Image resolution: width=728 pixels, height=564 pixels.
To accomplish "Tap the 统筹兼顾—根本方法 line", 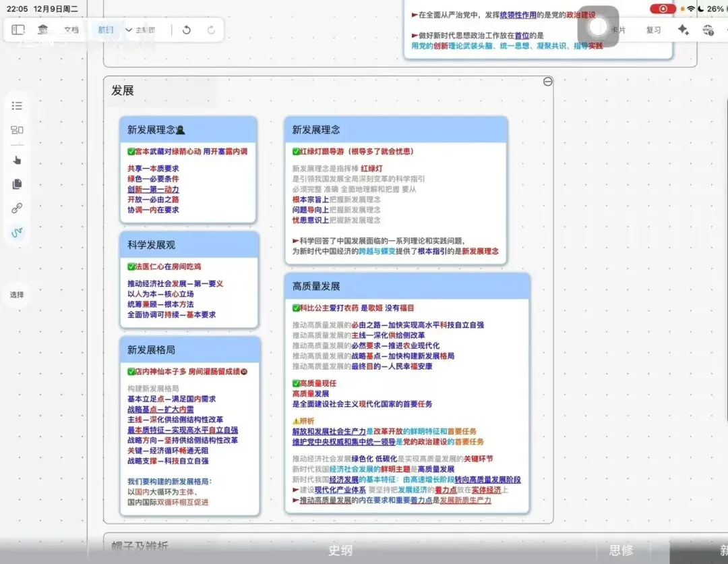I will (x=160, y=304).
